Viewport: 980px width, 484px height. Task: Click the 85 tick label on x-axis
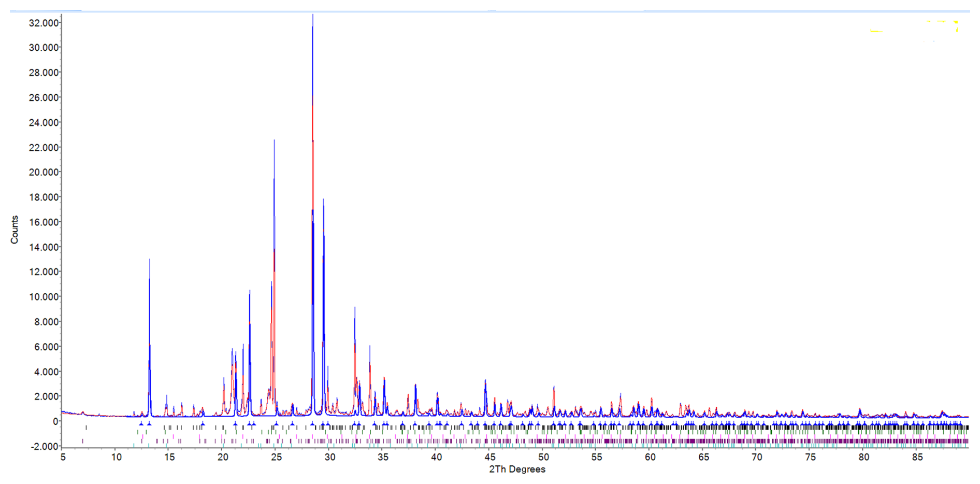tap(917, 457)
